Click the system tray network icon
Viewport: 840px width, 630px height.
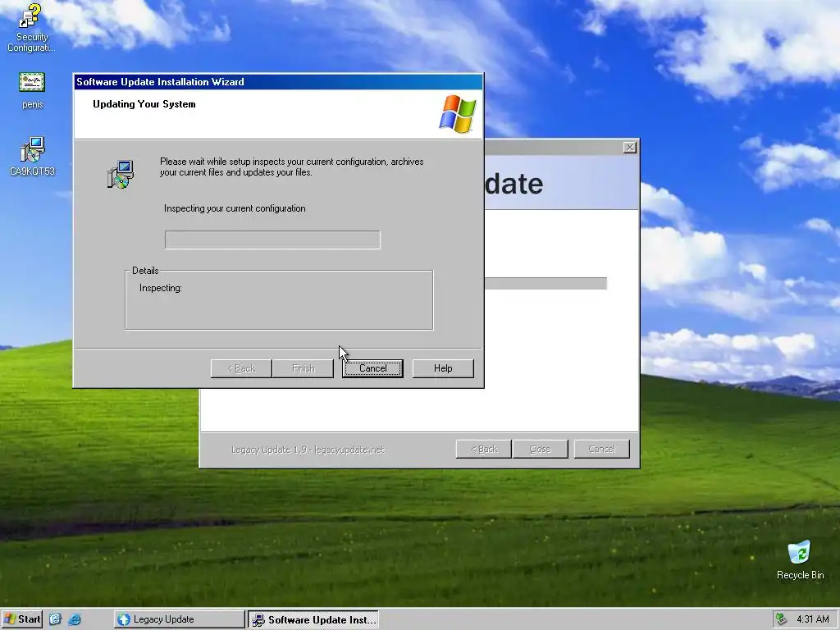pos(782,619)
